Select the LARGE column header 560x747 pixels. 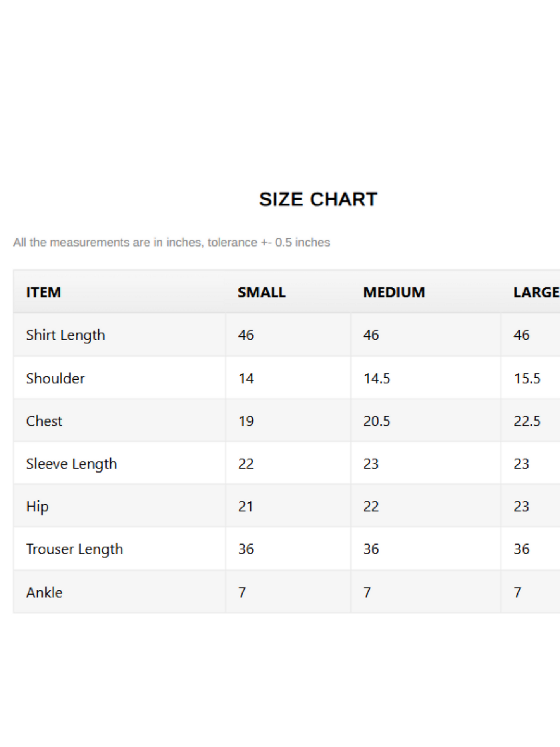(537, 292)
